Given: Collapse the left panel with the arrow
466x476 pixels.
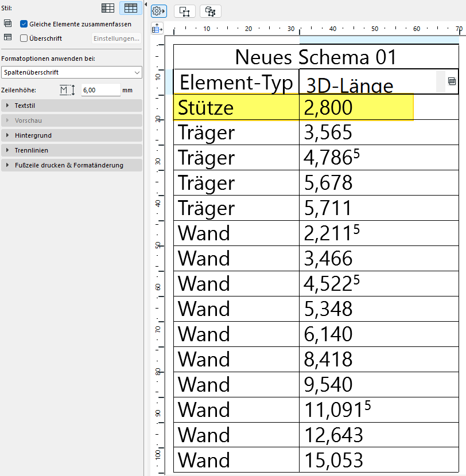Looking at the screenshot, I should coord(146,5).
